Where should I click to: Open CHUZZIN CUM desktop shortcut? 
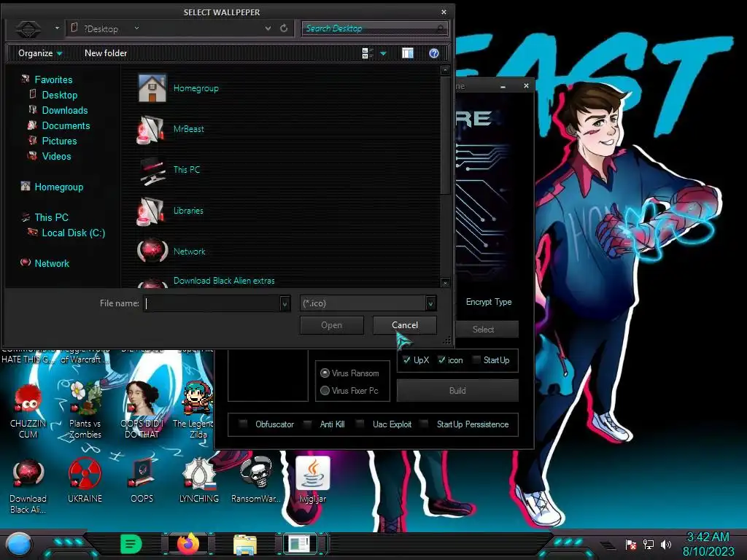28,411
